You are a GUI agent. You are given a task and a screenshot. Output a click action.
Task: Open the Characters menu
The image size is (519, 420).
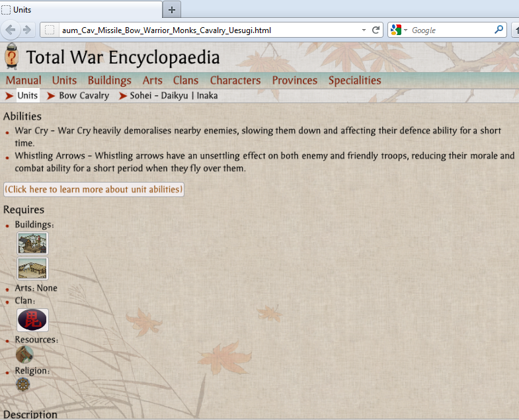coord(235,81)
